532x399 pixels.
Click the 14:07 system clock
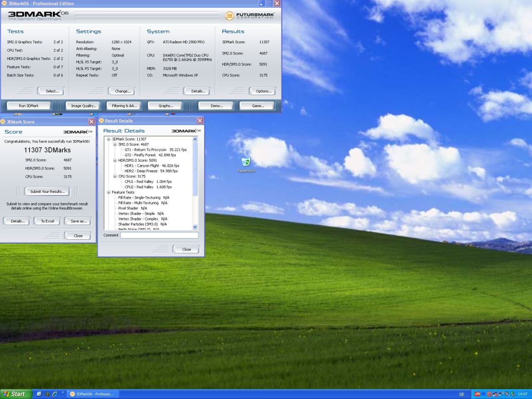coord(522,394)
